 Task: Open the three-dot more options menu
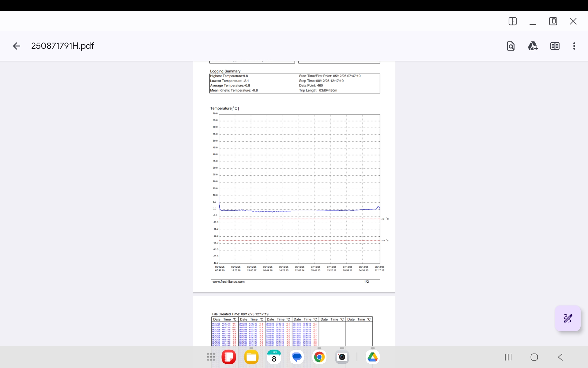pyautogui.click(x=574, y=46)
